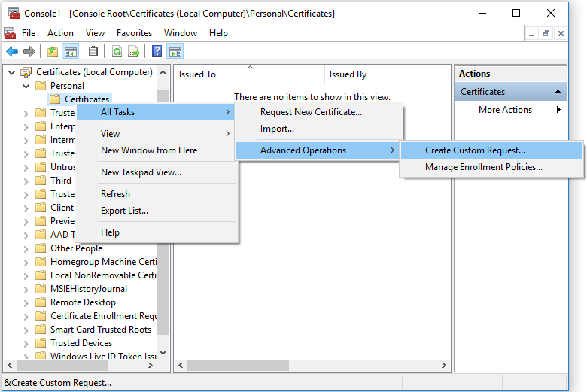The height and width of the screenshot is (392, 587).
Task: Open View submenu in context menu
Action: tap(157, 134)
